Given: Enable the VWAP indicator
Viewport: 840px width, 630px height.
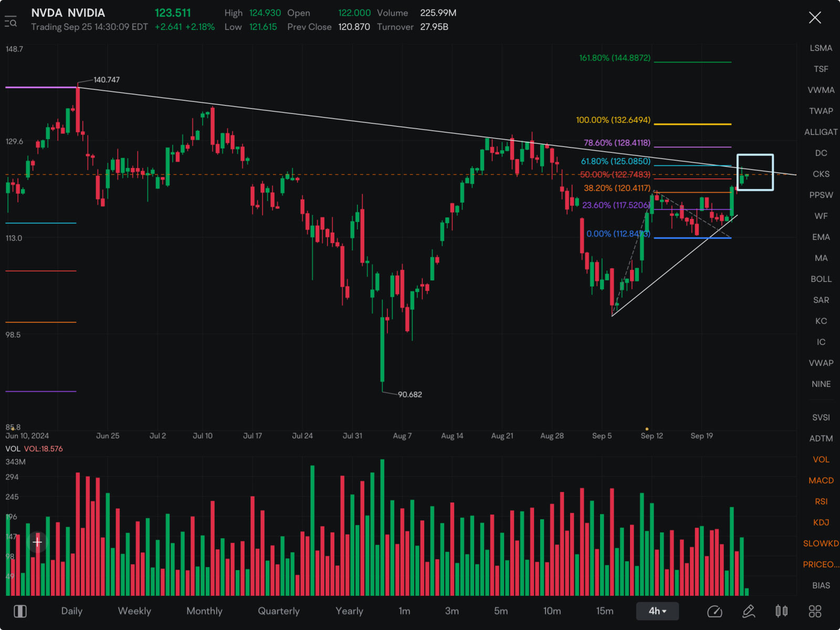Looking at the screenshot, I should [821, 363].
